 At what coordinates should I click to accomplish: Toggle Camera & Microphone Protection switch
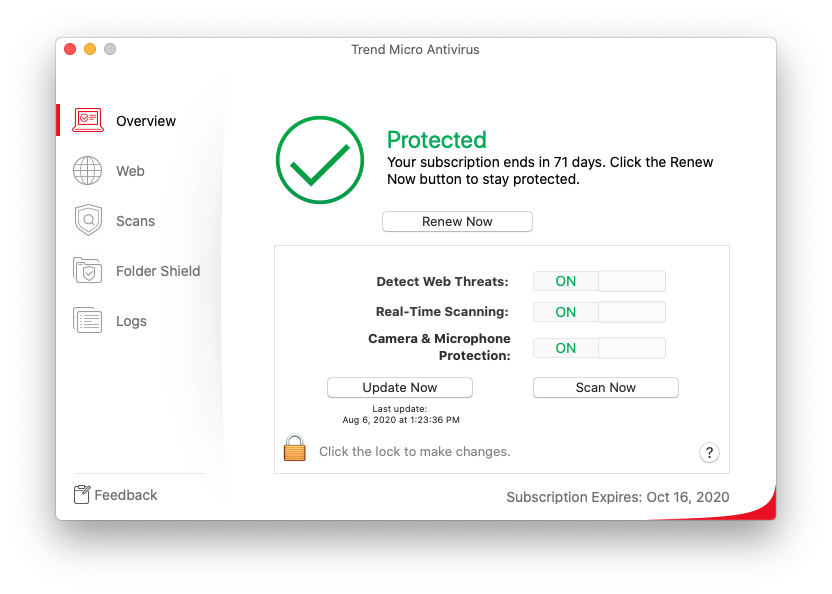point(599,348)
